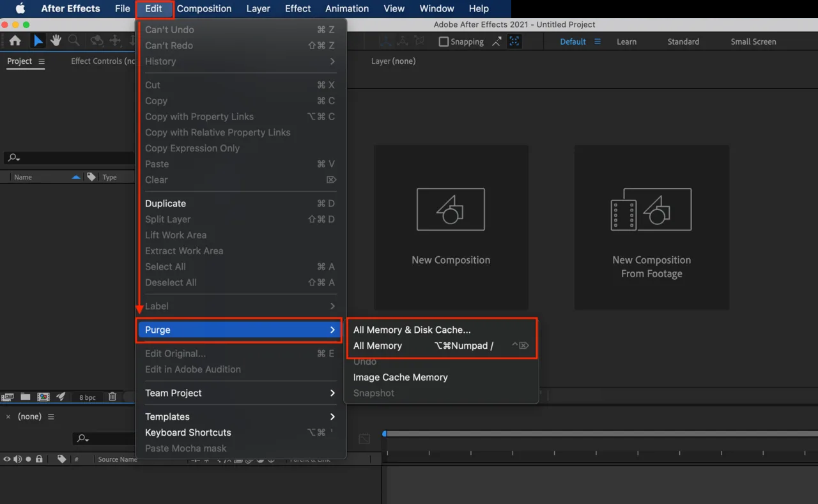Open the Project panel options menu
818x504 pixels.
(42, 61)
